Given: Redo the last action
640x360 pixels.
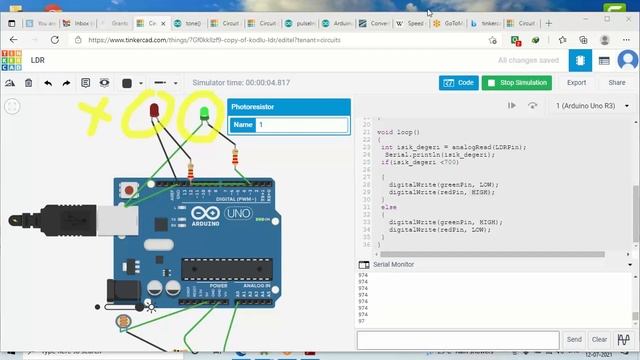Looking at the screenshot, I should click(x=66, y=83).
